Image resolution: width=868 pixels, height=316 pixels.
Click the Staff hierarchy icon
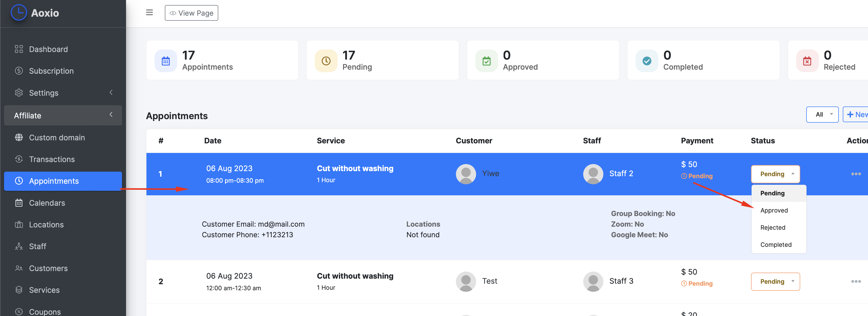19,246
